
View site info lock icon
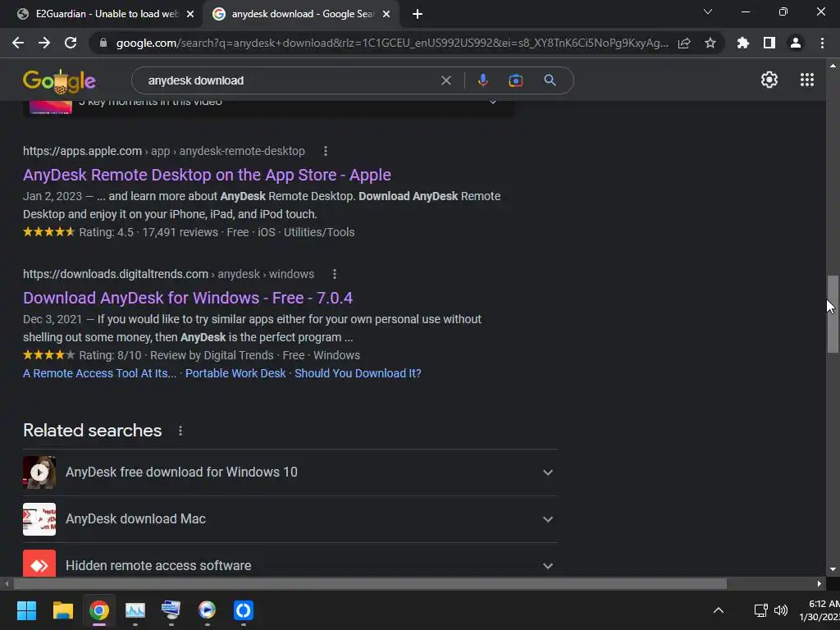pyautogui.click(x=103, y=43)
